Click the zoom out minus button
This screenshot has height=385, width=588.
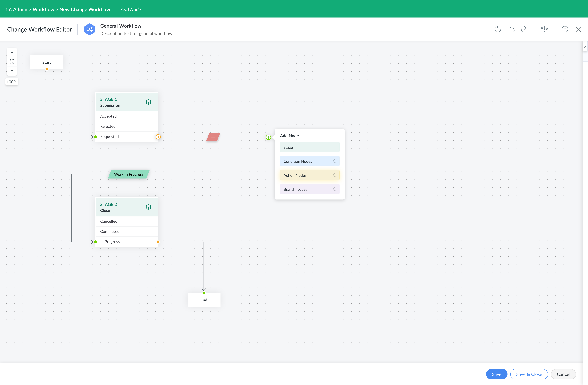click(12, 71)
